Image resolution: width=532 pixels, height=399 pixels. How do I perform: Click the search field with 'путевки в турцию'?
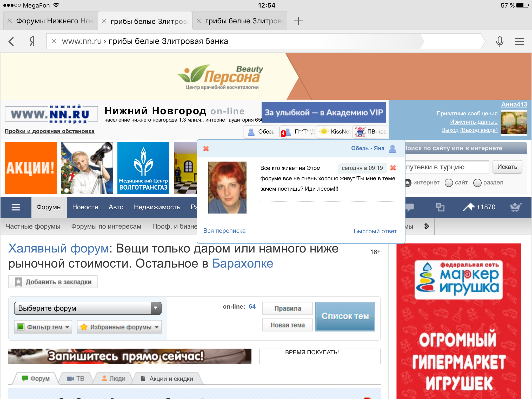tap(446, 167)
